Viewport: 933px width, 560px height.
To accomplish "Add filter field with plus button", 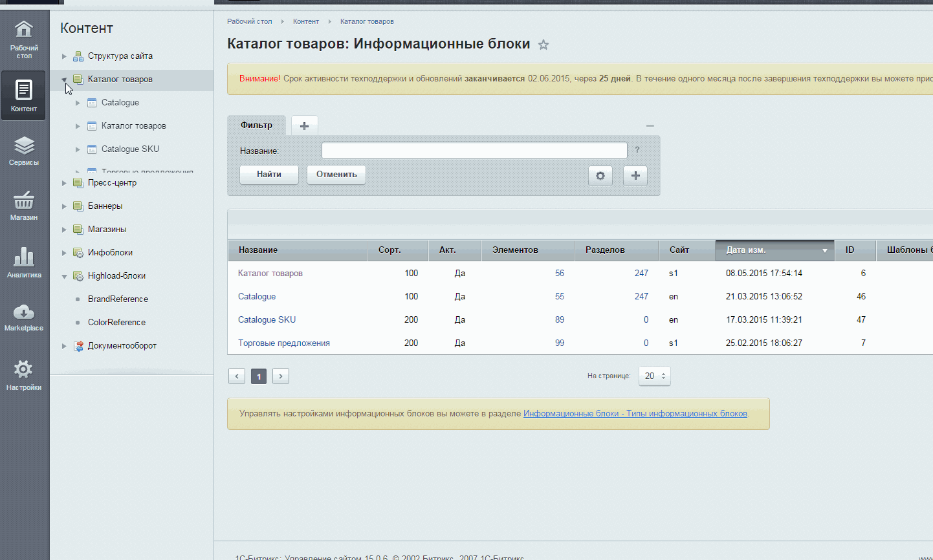I will click(x=635, y=176).
